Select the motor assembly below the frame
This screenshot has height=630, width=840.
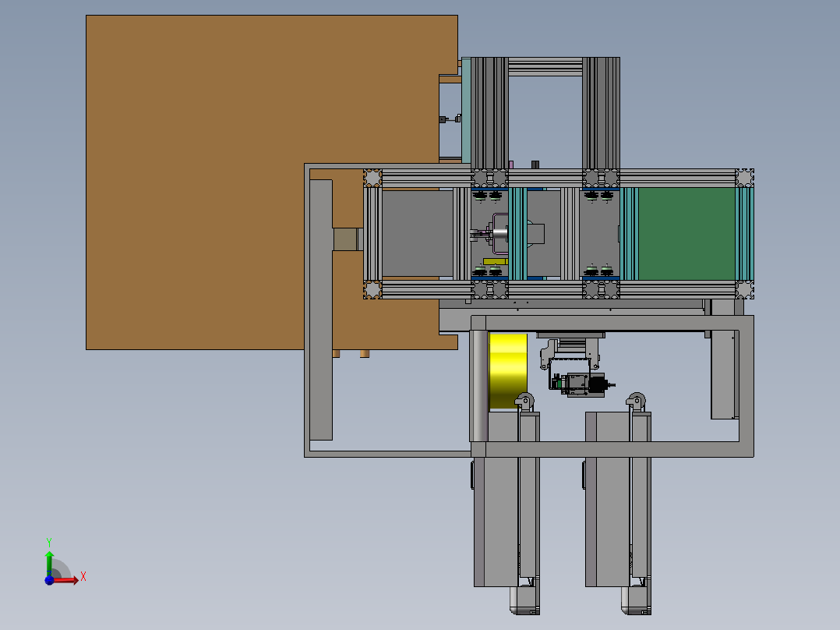pyautogui.click(x=581, y=384)
